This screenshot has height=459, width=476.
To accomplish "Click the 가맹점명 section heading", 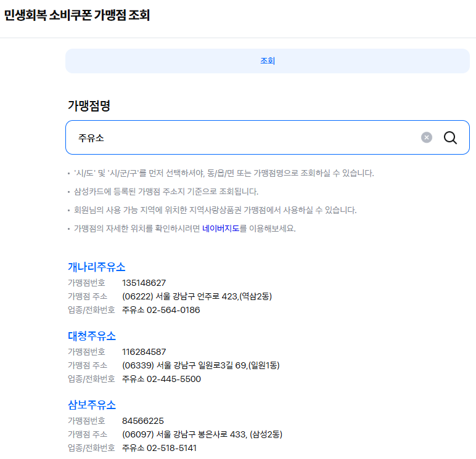I will (x=89, y=105).
